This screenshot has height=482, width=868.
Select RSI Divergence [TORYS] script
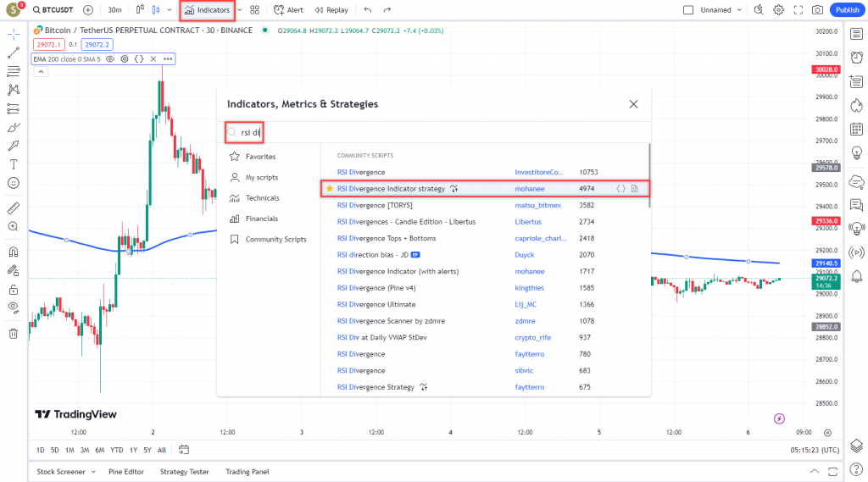375,205
